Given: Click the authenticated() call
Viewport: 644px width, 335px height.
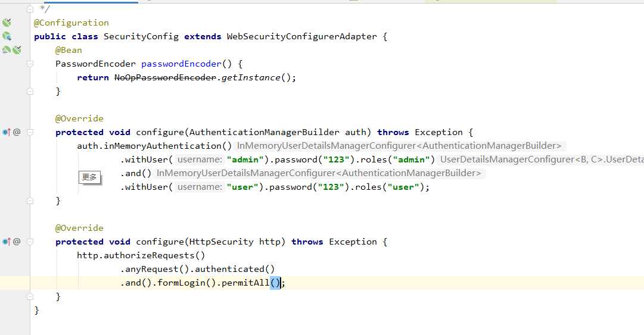Looking at the screenshot, I should (235, 269).
